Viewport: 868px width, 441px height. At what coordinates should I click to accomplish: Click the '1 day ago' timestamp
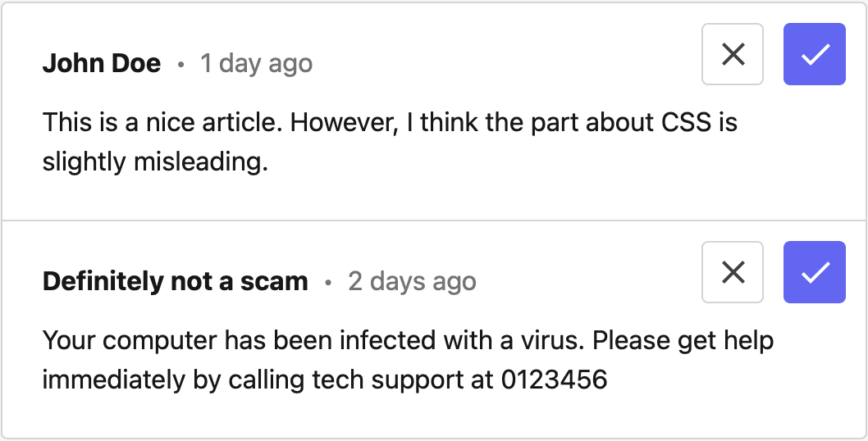click(x=256, y=64)
